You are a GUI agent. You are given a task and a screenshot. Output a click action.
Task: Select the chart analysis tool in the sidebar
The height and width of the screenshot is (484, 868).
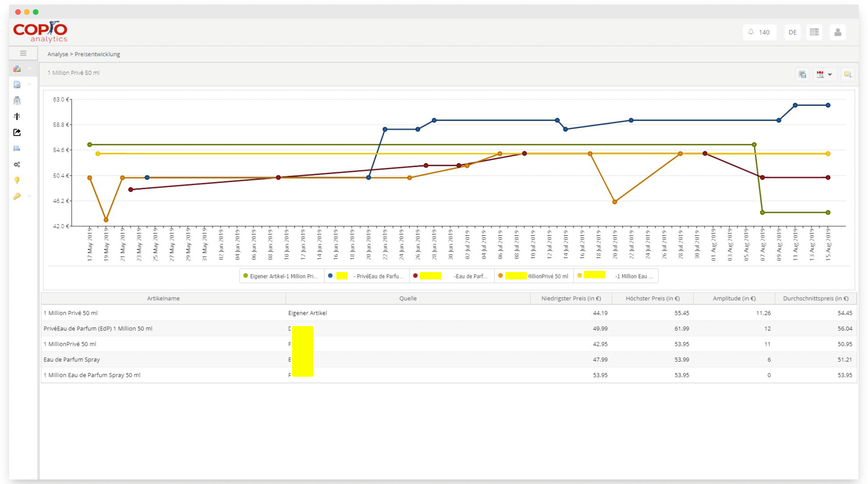(x=17, y=69)
